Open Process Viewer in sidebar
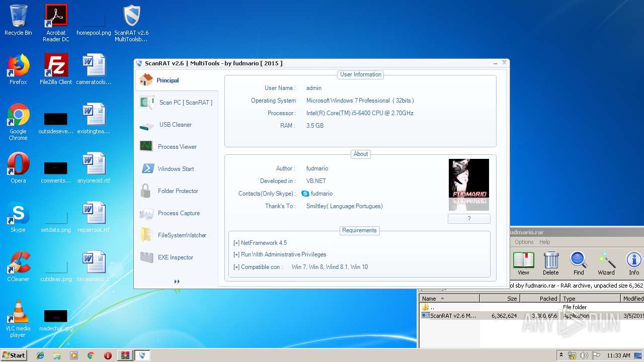 [x=177, y=147]
